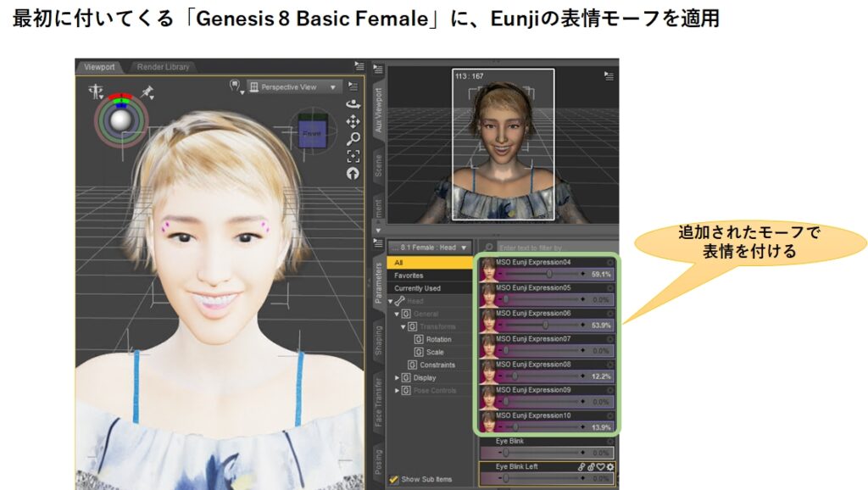Open the 8.1 Female : Head node dropdown
This screenshot has height=490, width=868.
point(429,248)
